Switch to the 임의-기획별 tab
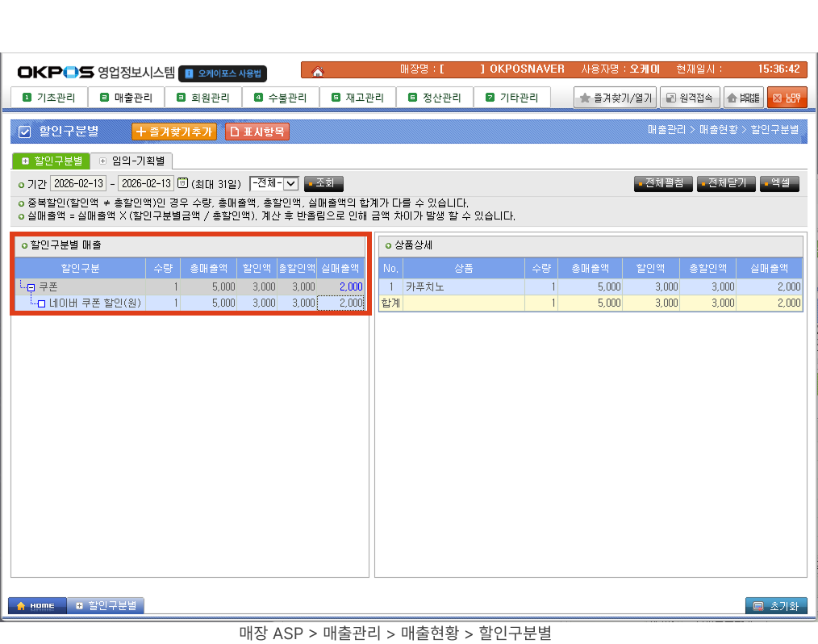Image resolution: width=818 pixels, height=644 pixels. click(x=131, y=161)
